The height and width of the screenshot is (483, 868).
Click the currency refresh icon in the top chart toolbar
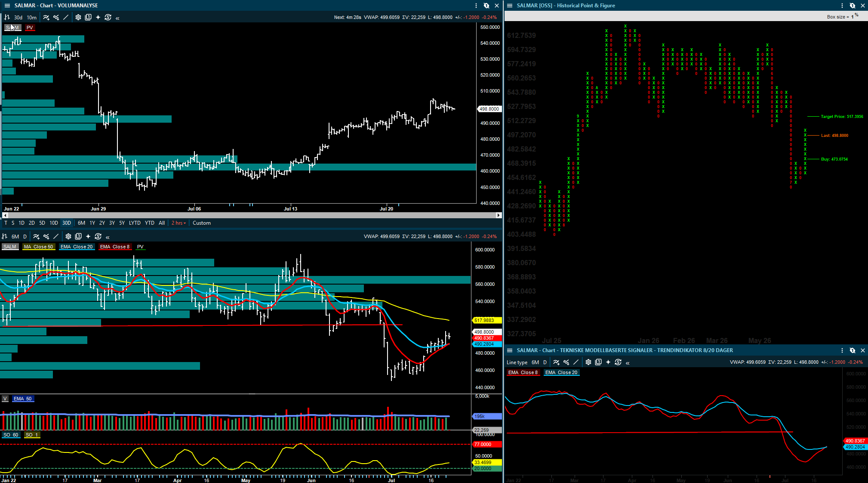(x=108, y=17)
